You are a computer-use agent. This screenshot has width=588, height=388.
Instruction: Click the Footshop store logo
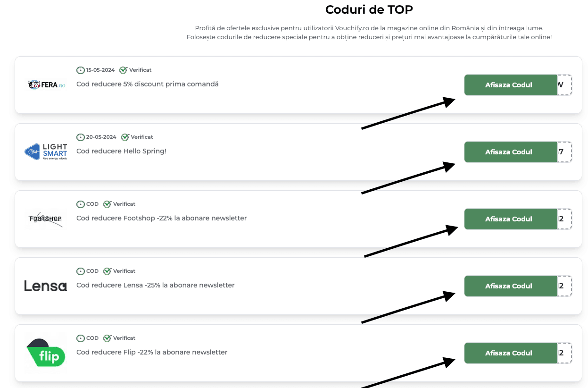(x=45, y=219)
